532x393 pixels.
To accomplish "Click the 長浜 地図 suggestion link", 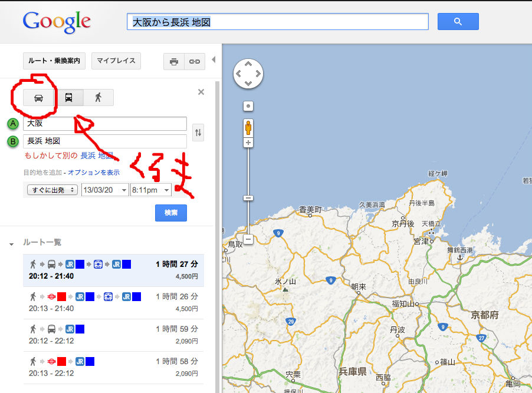I will coord(97,156).
